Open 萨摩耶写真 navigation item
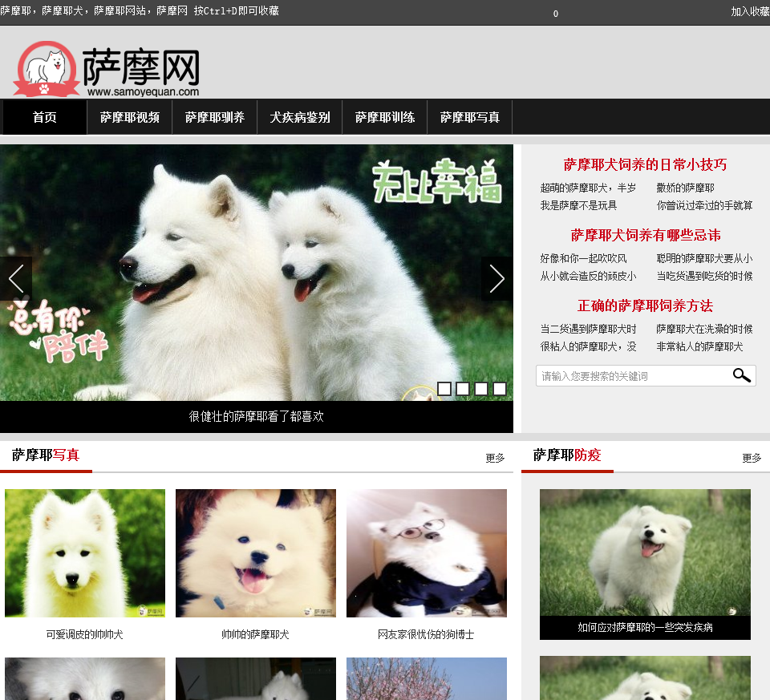The image size is (770, 700). point(470,117)
